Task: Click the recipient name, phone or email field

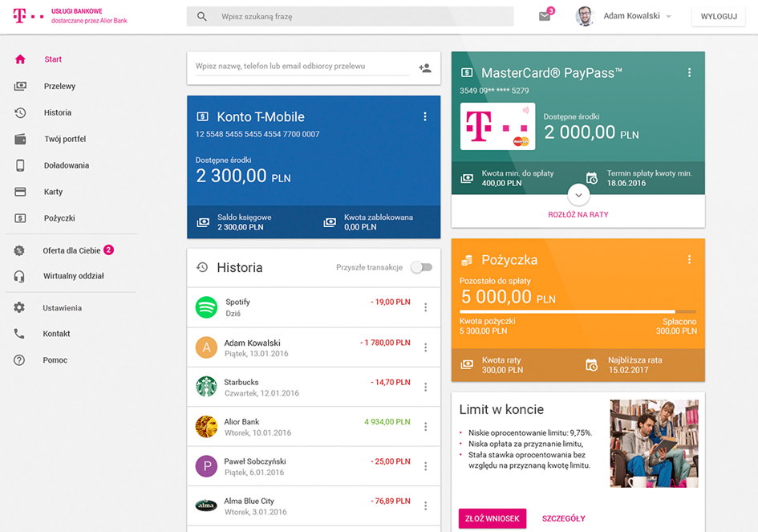Action: (x=302, y=67)
